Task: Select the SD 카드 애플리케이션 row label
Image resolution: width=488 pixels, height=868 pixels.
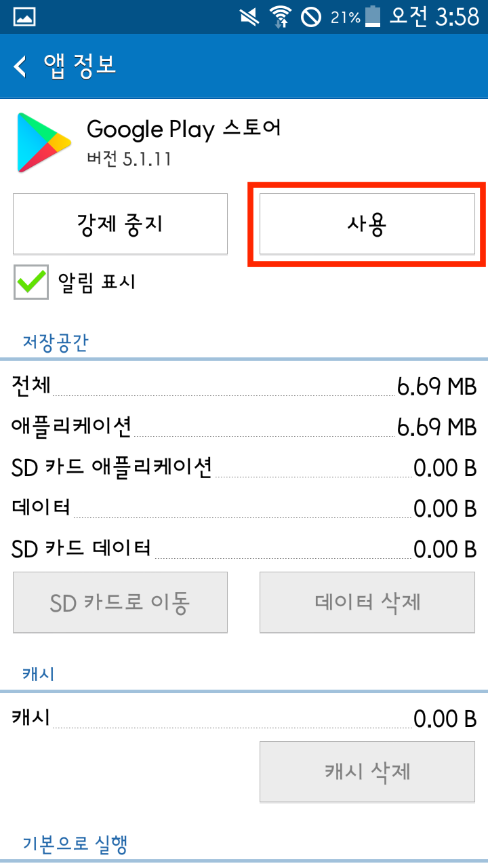Action: point(112,467)
